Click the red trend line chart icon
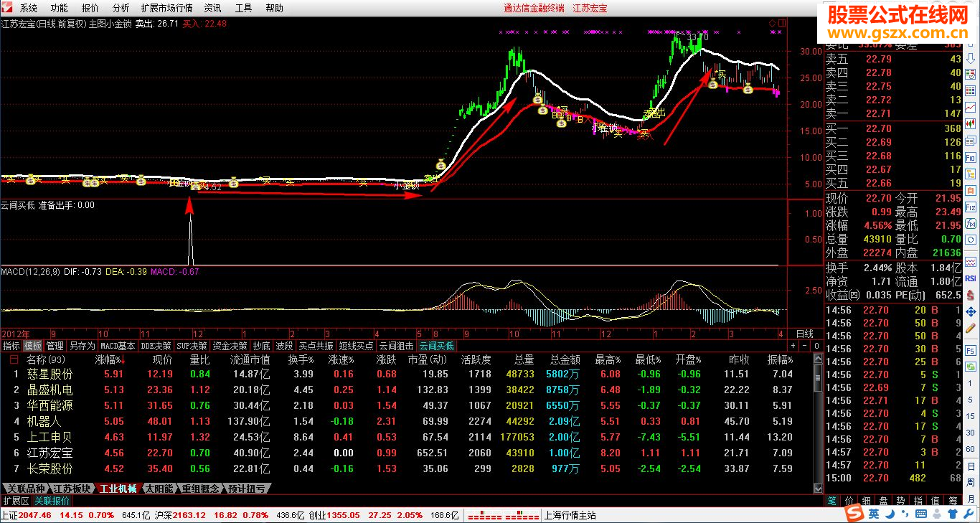The image size is (980, 523). pos(971,107)
